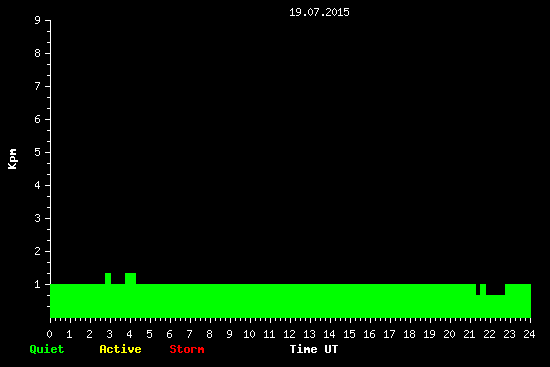550x367 pixels.
Task: Click the raised green bar near hour 3
Action: click(x=108, y=279)
